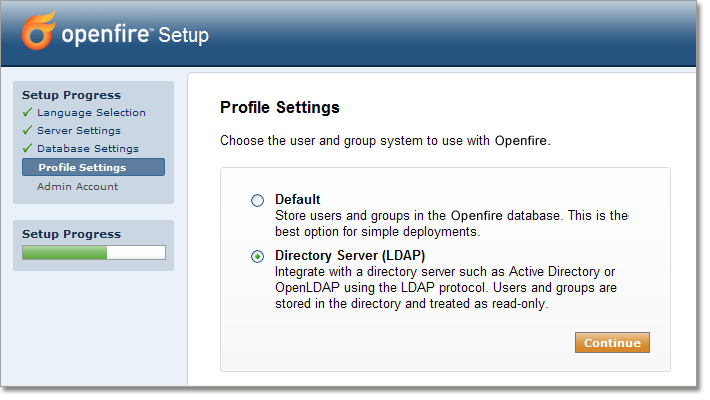Click the LDAP option description paragraph
710x400 pixels.
pos(445,288)
